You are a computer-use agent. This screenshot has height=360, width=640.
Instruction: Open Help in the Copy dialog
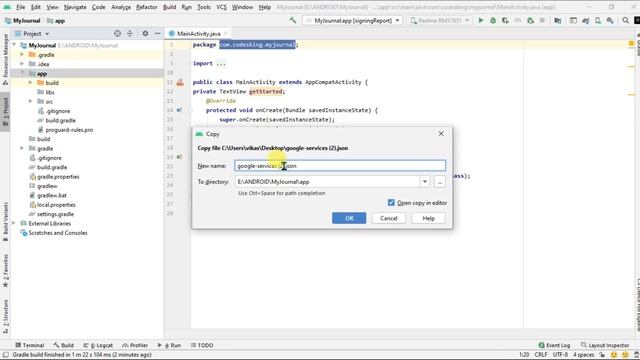428,218
